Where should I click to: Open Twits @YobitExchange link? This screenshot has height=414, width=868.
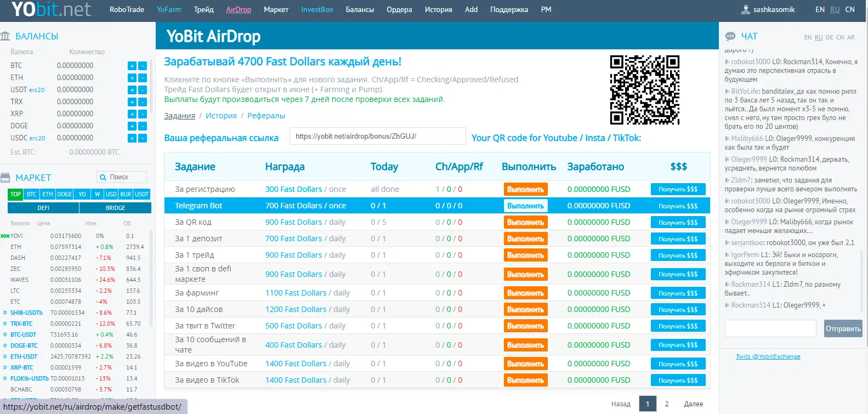pyautogui.click(x=768, y=356)
